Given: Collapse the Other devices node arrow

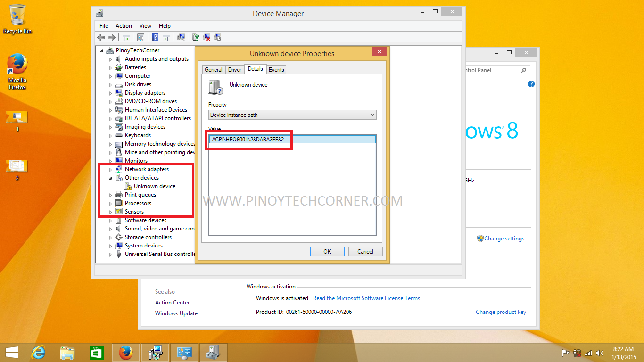Looking at the screenshot, I should pyautogui.click(x=111, y=178).
